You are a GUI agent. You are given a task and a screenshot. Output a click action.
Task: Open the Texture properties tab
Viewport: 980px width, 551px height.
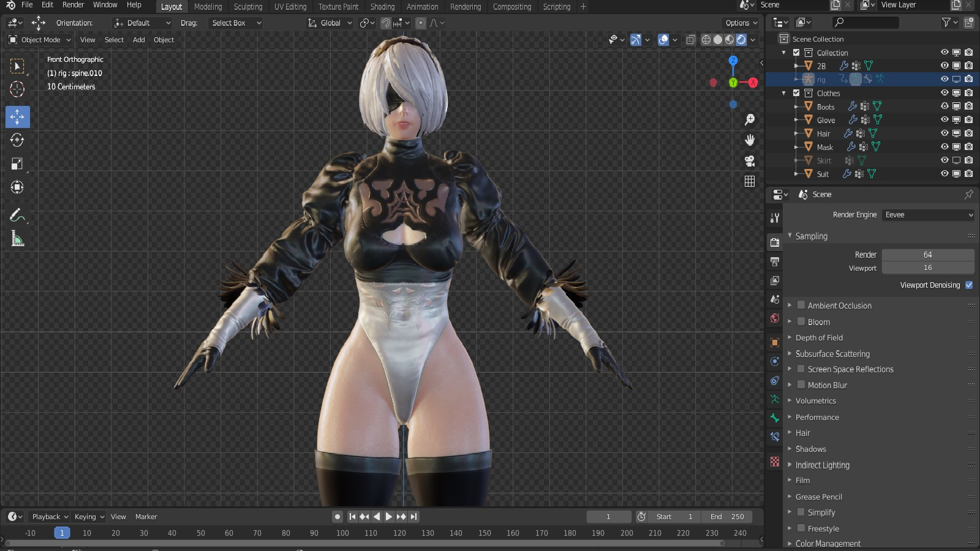point(775,462)
